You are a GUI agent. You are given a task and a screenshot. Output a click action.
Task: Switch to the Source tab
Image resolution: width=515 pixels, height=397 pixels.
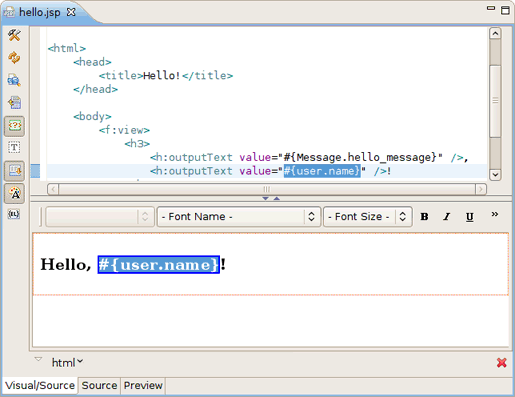point(99,385)
